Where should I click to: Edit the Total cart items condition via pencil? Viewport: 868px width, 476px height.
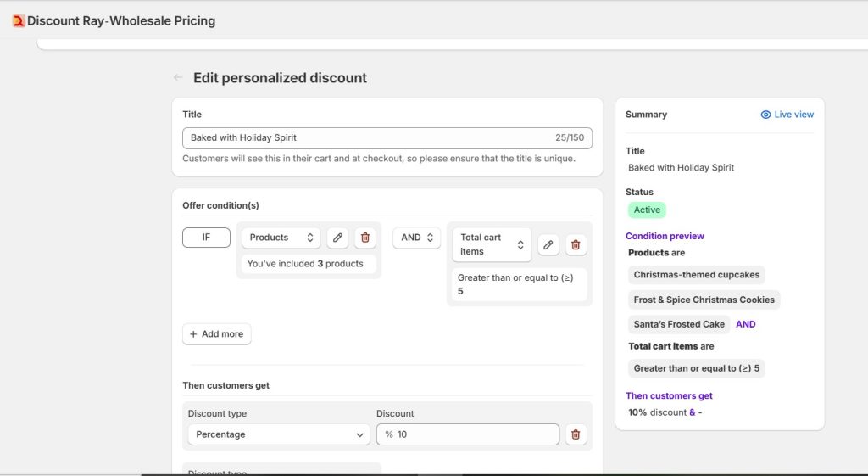[x=548, y=245]
